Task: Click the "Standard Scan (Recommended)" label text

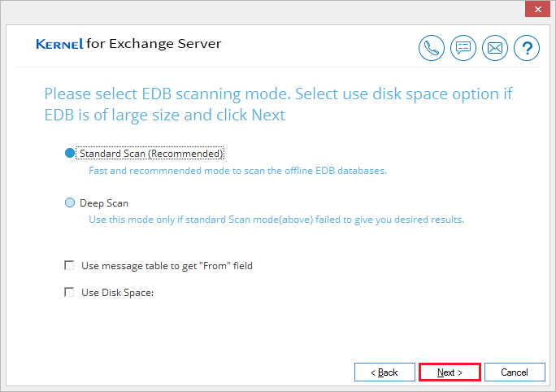Action: tap(151, 153)
